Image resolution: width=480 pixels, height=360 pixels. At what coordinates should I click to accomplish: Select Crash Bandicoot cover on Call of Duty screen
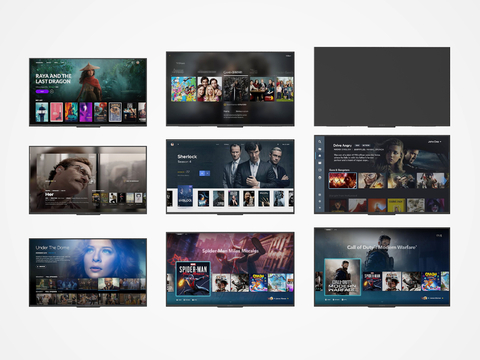coord(431,281)
